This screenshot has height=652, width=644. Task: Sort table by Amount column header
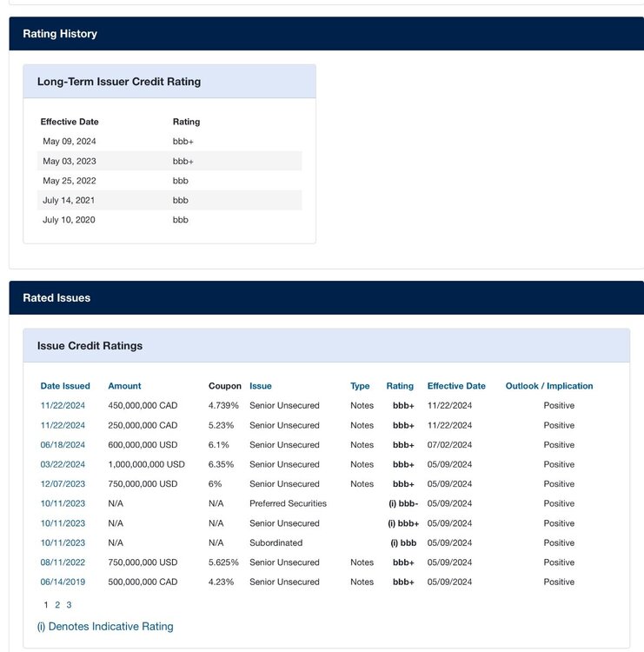[124, 386]
